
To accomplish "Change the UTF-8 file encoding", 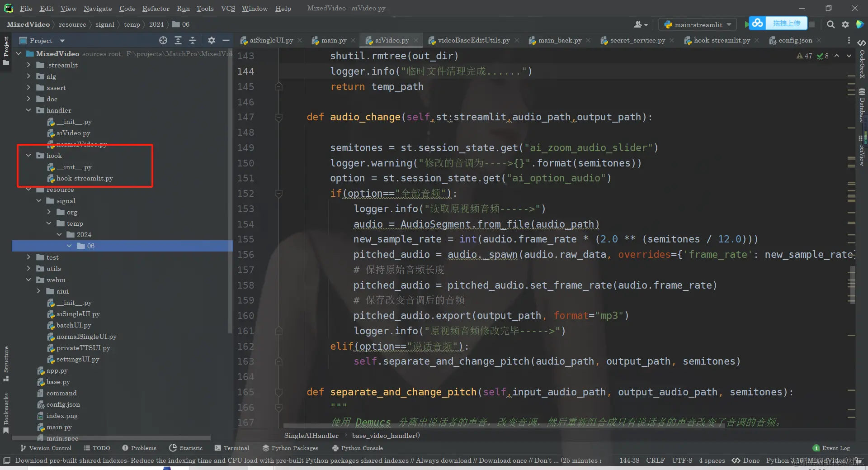I will [682, 461].
